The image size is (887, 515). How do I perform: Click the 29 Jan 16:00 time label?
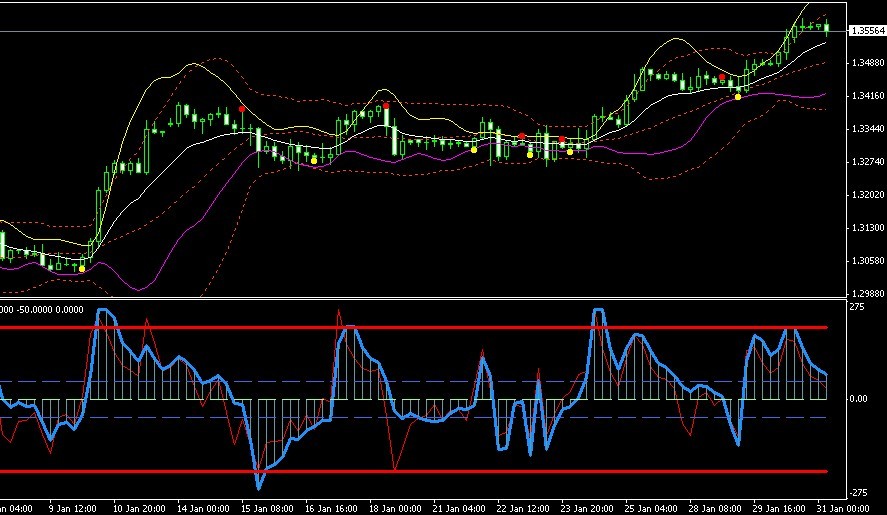[x=779, y=508]
